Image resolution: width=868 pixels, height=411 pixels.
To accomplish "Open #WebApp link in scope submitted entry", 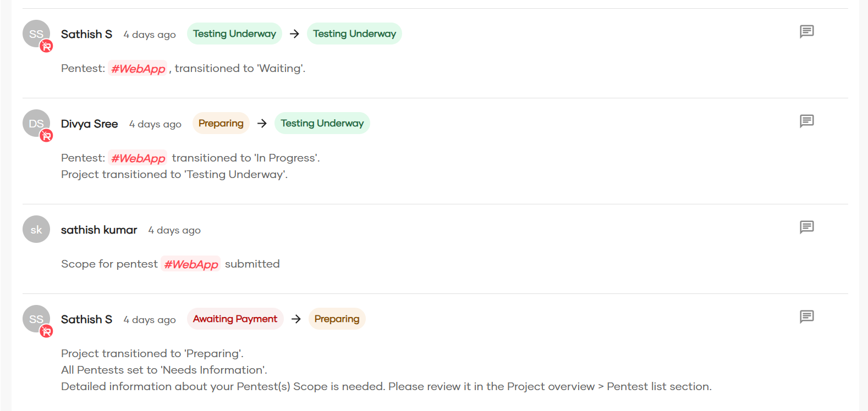I will [191, 264].
